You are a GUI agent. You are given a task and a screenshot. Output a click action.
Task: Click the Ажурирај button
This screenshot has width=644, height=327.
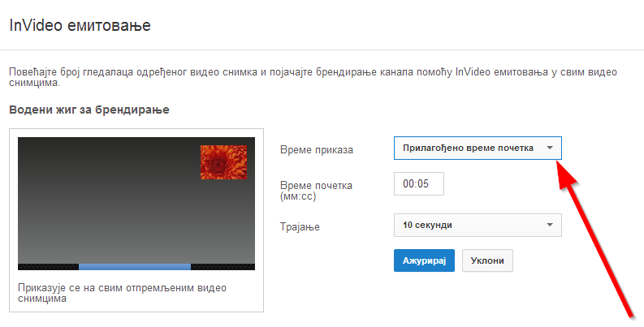pyautogui.click(x=424, y=260)
